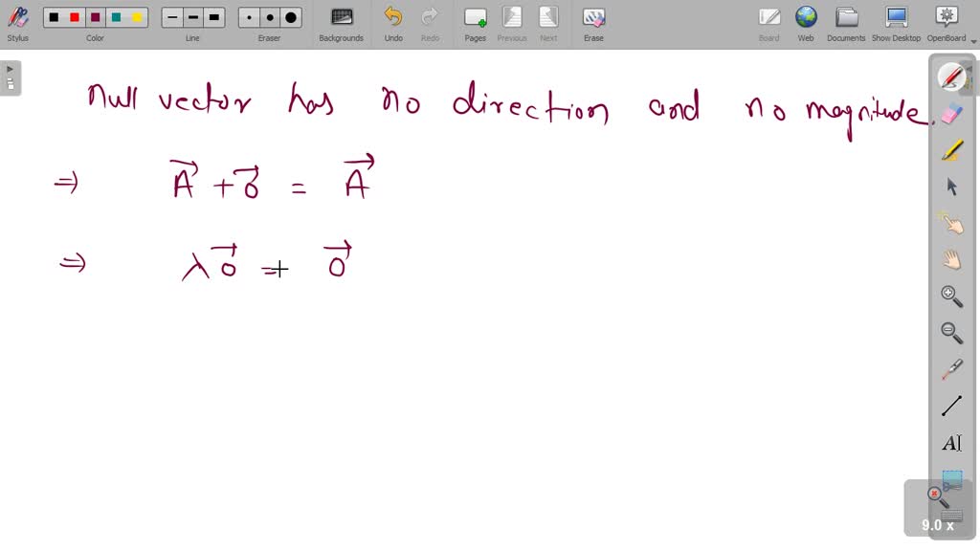Select the yellow pen color
This screenshot has height=551, width=980.
point(137,17)
